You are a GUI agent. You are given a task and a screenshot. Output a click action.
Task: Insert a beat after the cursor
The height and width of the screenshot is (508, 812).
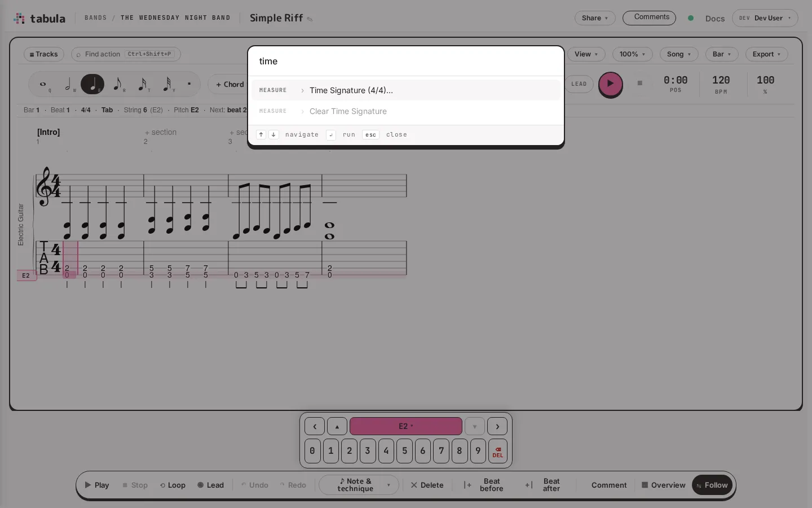(544, 485)
